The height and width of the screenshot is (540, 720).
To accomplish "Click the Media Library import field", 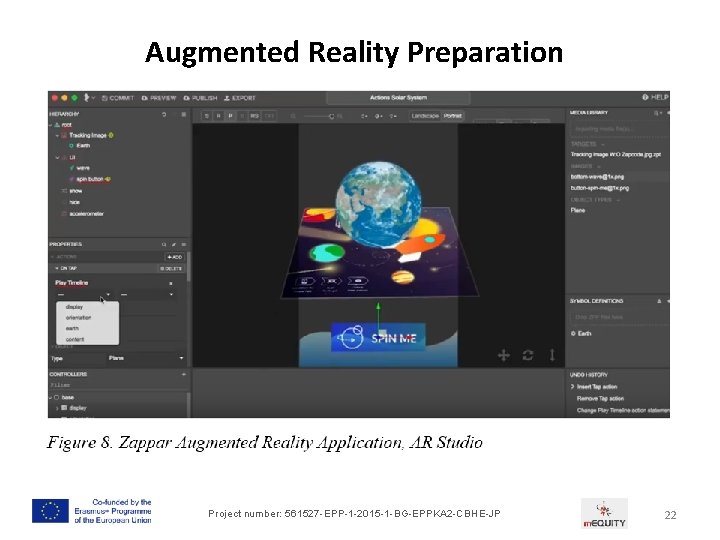I will 619,129.
